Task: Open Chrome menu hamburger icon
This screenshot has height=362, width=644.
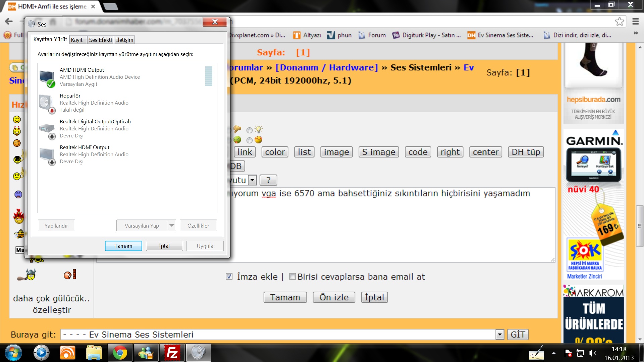Action: [635, 21]
